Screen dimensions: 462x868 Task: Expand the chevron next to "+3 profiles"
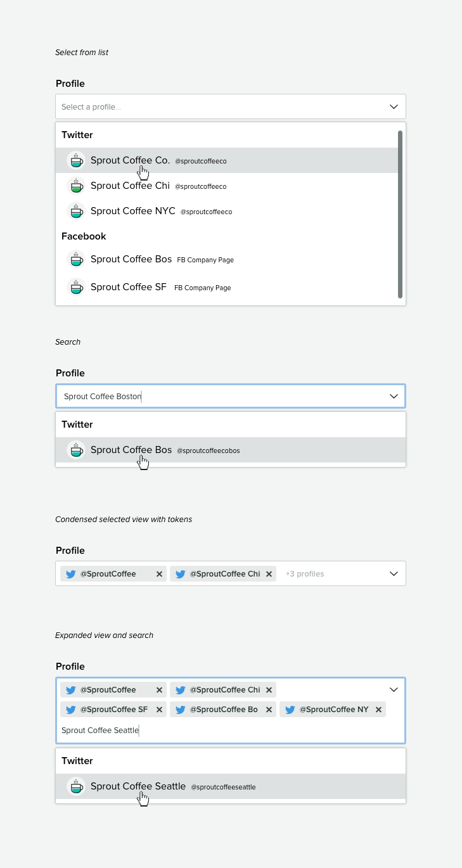[x=394, y=574]
